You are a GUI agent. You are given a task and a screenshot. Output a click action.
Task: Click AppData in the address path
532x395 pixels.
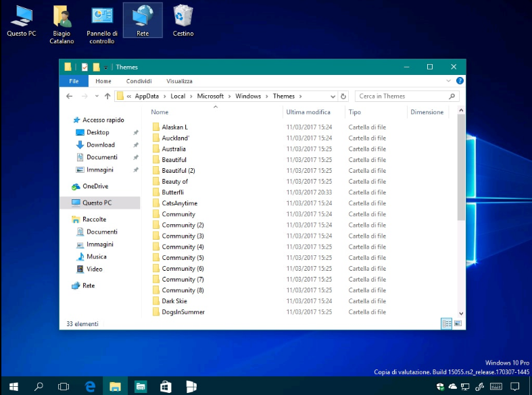pyautogui.click(x=147, y=96)
